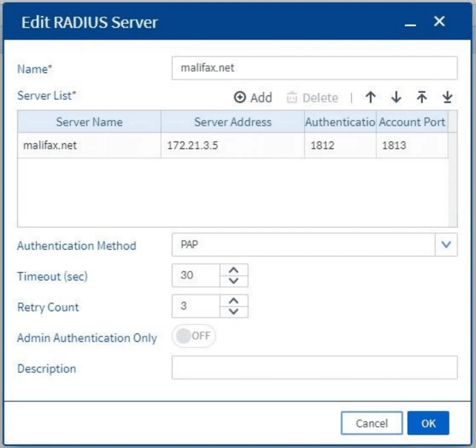Click the Add server button
Image resolution: width=476 pixels, height=448 pixels.
(253, 98)
